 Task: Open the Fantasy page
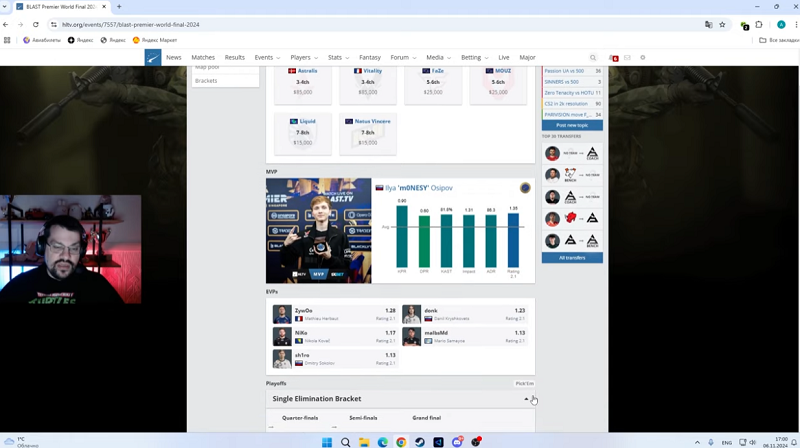[x=370, y=58]
